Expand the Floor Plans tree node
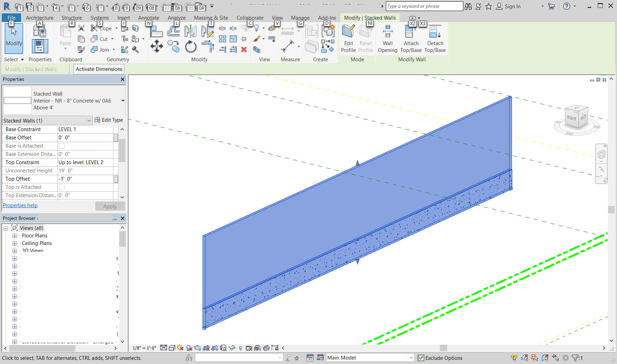Image resolution: width=617 pixels, height=364 pixels. 14,236
